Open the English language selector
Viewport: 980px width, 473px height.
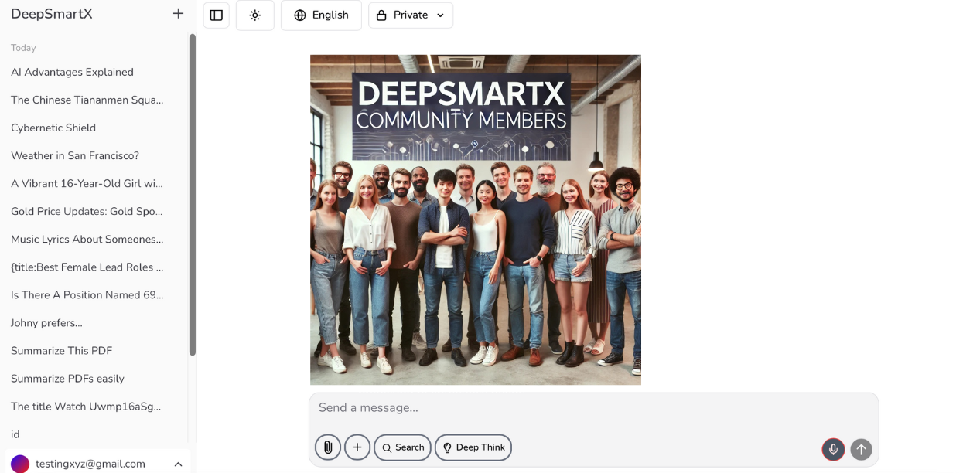pyautogui.click(x=321, y=15)
